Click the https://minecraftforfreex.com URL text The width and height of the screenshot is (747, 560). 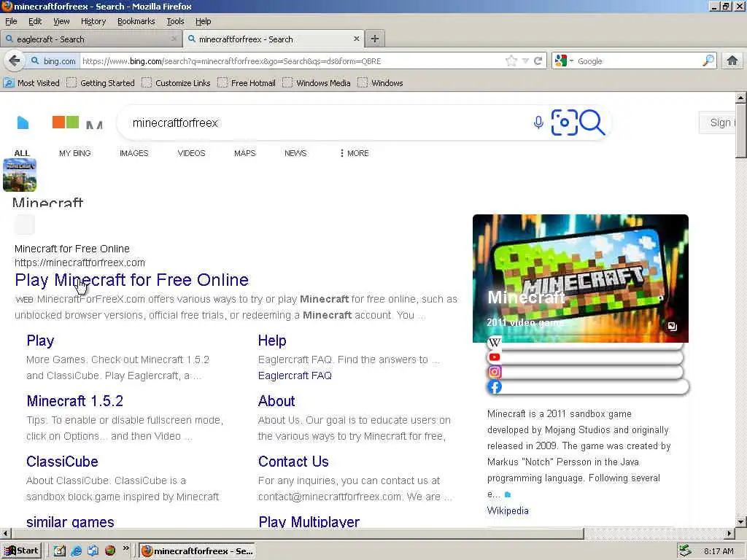pos(80,262)
